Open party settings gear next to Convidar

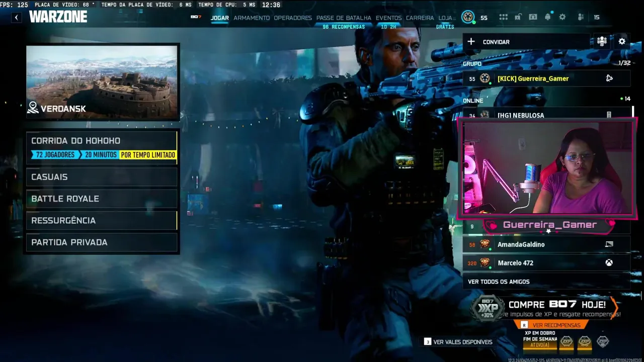pyautogui.click(x=622, y=42)
